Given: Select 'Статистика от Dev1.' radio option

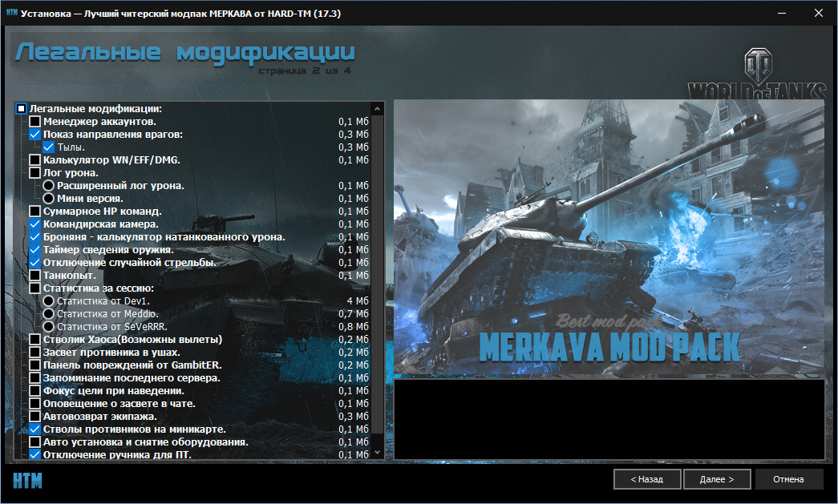Looking at the screenshot, I should tap(49, 301).
